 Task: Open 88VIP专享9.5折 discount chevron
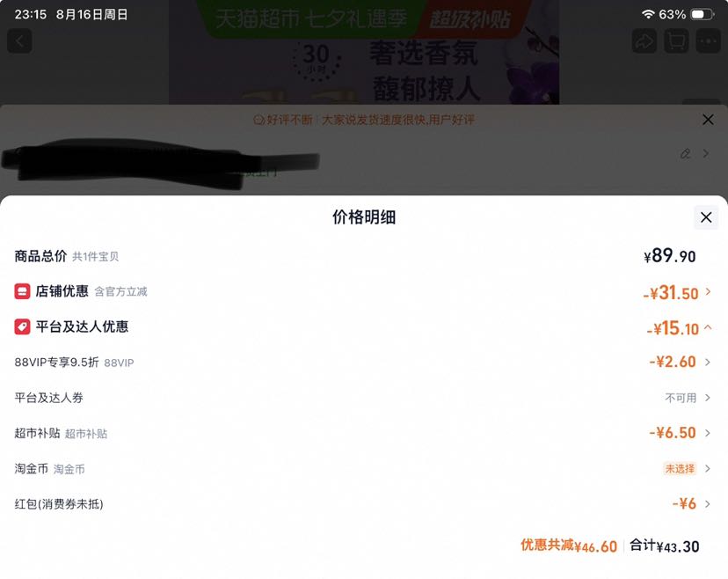click(708, 362)
